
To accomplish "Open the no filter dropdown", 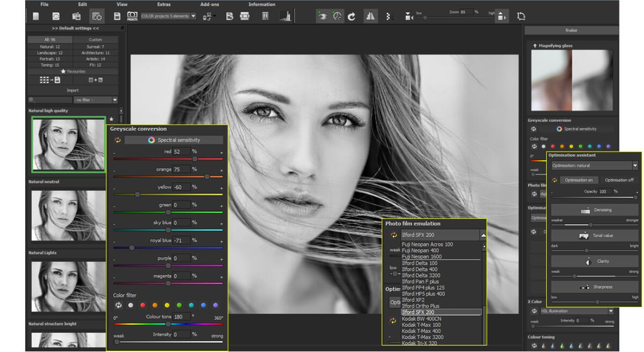I will point(96,100).
